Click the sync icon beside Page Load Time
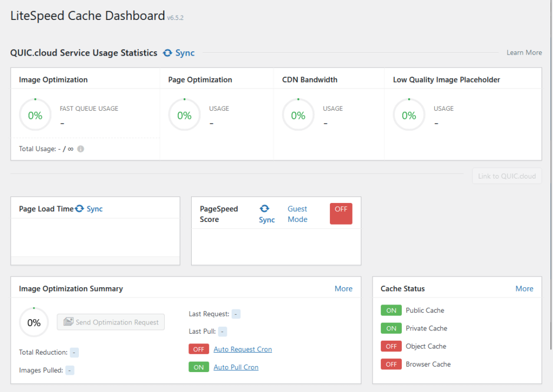The image size is (553, 392). point(80,209)
